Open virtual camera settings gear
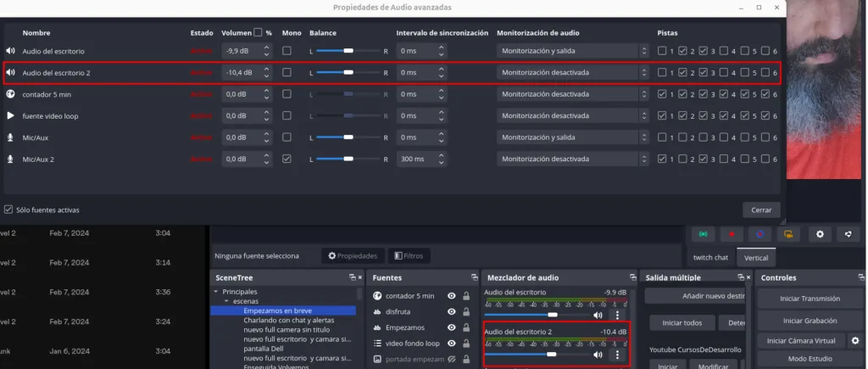868x369 pixels. pyautogui.click(x=854, y=341)
